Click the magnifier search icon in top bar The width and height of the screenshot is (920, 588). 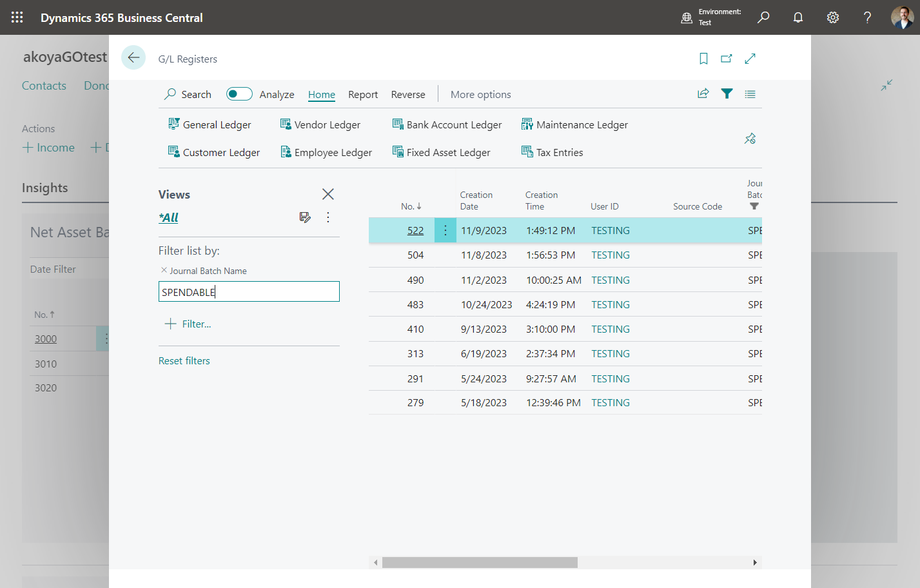763,17
